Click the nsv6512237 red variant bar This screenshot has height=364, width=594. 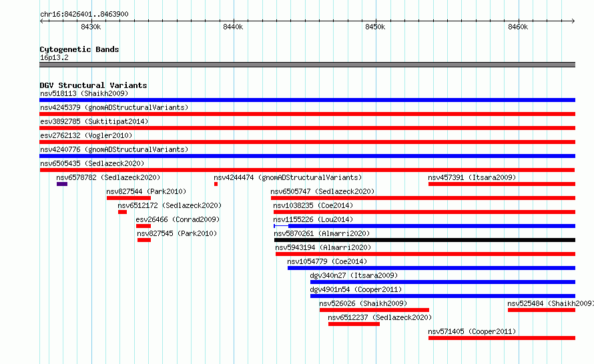pos(354,324)
